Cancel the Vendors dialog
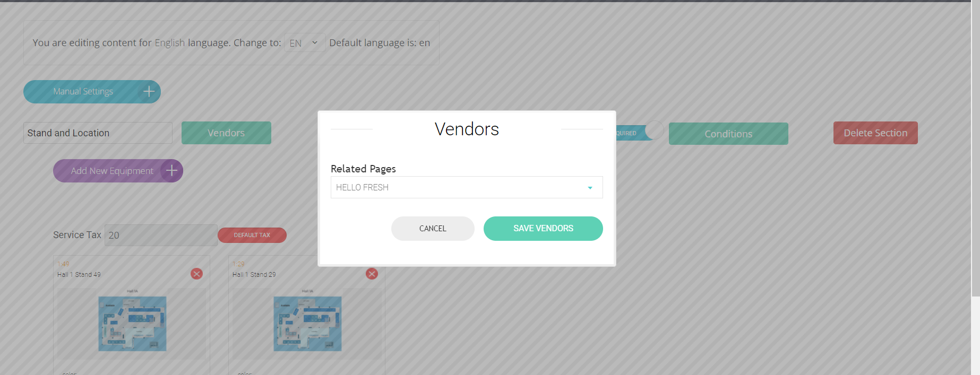The width and height of the screenshot is (980, 375). pyautogui.click(x=432, y=229)
